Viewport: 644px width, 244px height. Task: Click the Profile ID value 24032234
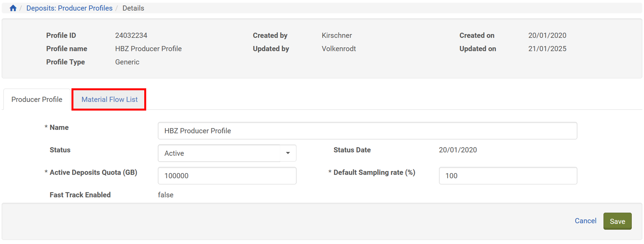coord(131,35)
